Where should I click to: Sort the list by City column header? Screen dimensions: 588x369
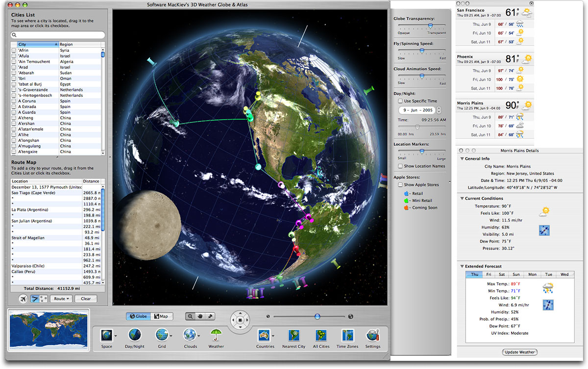[38, 45]
